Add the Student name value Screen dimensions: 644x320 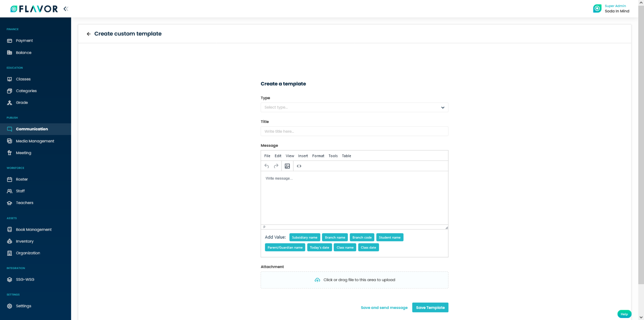pyautogui.click(x=390, y=237)
